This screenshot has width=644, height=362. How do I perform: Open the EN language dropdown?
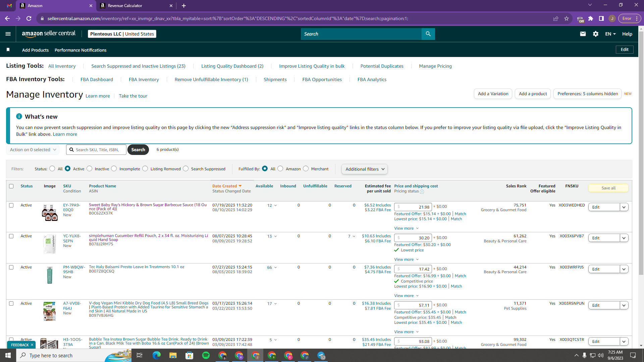tap(610, 34)
